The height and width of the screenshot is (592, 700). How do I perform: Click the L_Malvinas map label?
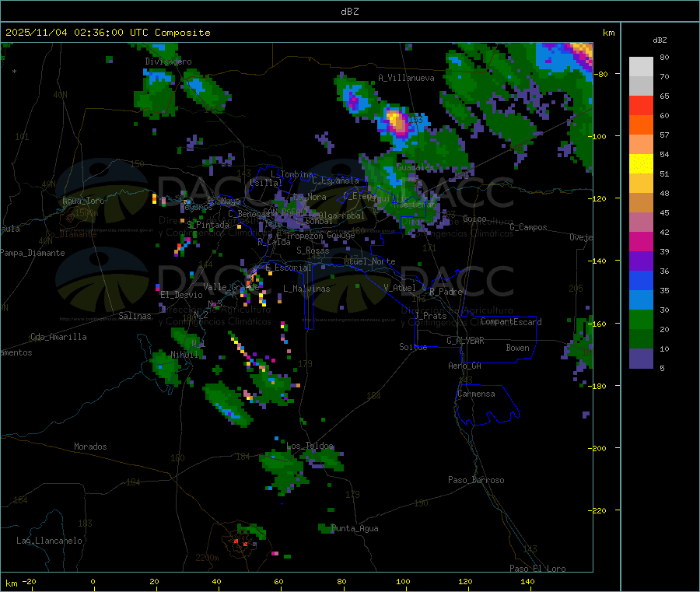pyautogui.click(x=306, y=289)
